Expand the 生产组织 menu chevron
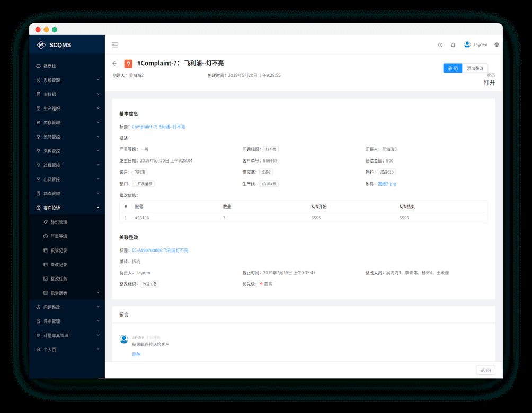Viewport: 532px width, 413px height. click(x=98, y=109)
